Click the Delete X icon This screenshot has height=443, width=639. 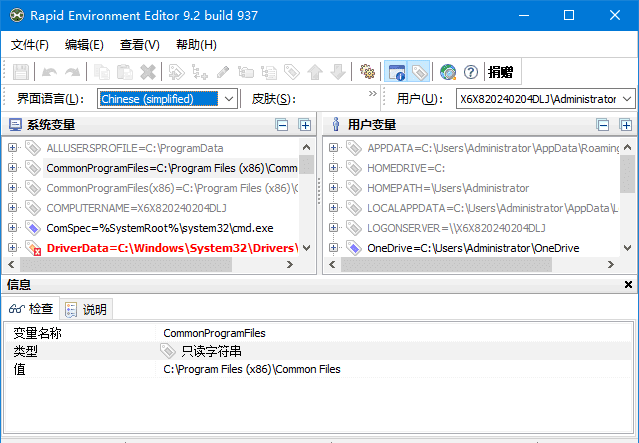(x=148, y=72)
